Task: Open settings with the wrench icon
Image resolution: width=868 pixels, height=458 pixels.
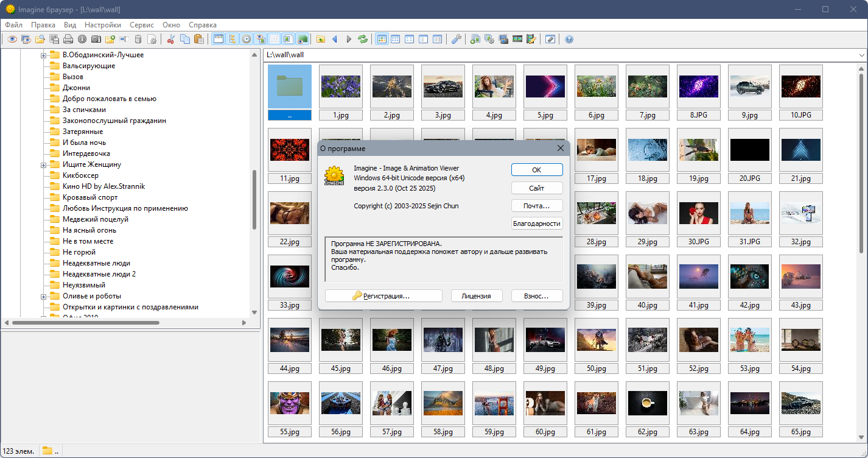Action: pos(456,39)
